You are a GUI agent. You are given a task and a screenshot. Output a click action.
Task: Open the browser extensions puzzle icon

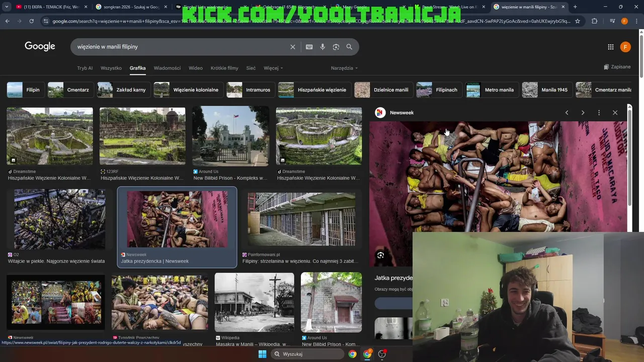coord(595,21)
